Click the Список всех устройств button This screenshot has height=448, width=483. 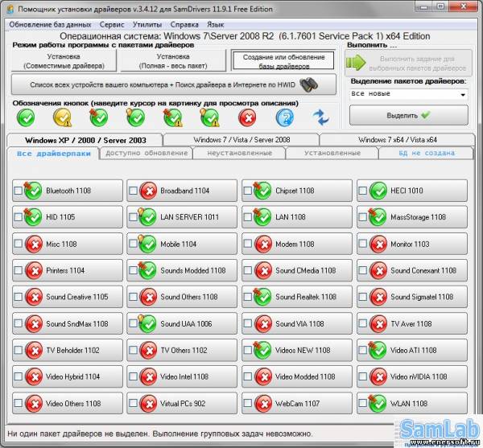pyautogui.click(x=174, y=84)
